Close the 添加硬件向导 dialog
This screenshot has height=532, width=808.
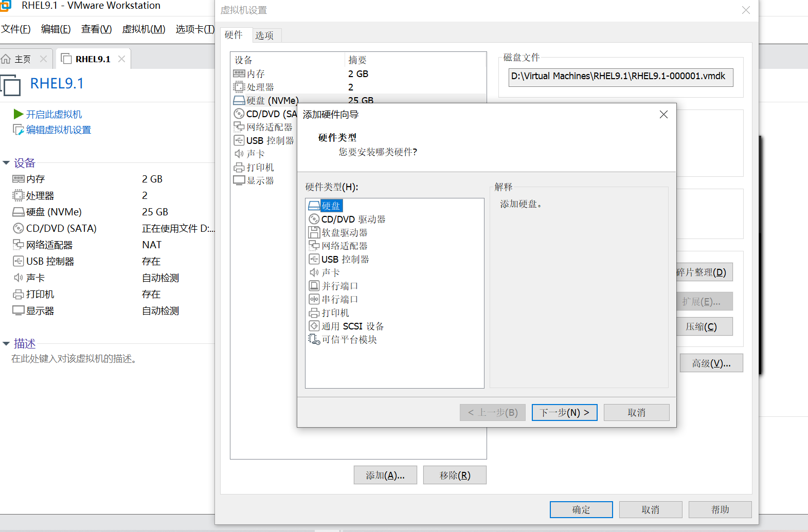point(663,115)
